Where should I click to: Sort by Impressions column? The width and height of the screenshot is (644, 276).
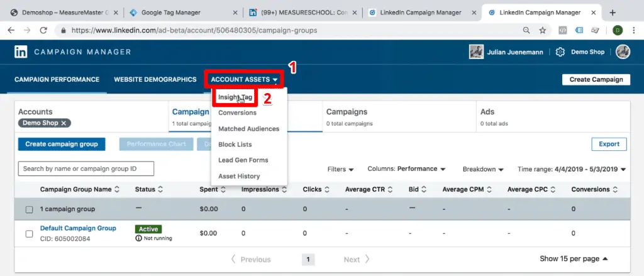pyautogui.click(x=284, y=190)
